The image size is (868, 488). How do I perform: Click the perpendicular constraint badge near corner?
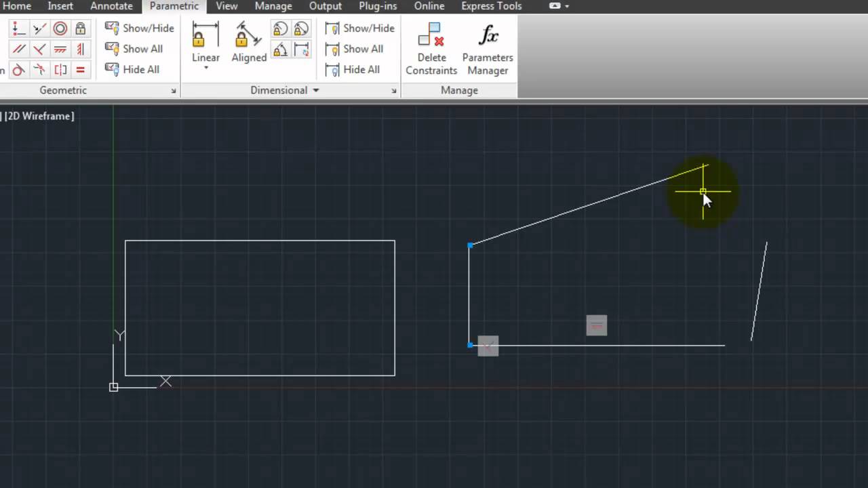488,346
